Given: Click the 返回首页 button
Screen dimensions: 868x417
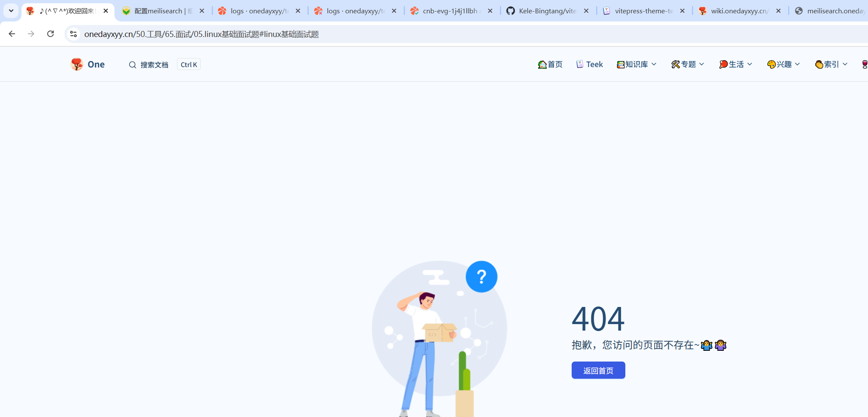Looking at the screenshot, I should [598, 370].
